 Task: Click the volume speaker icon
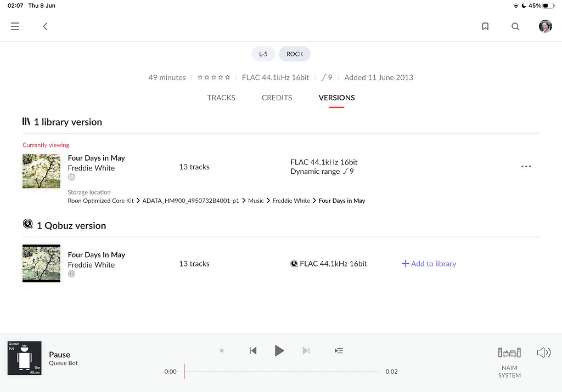(543, 353)
